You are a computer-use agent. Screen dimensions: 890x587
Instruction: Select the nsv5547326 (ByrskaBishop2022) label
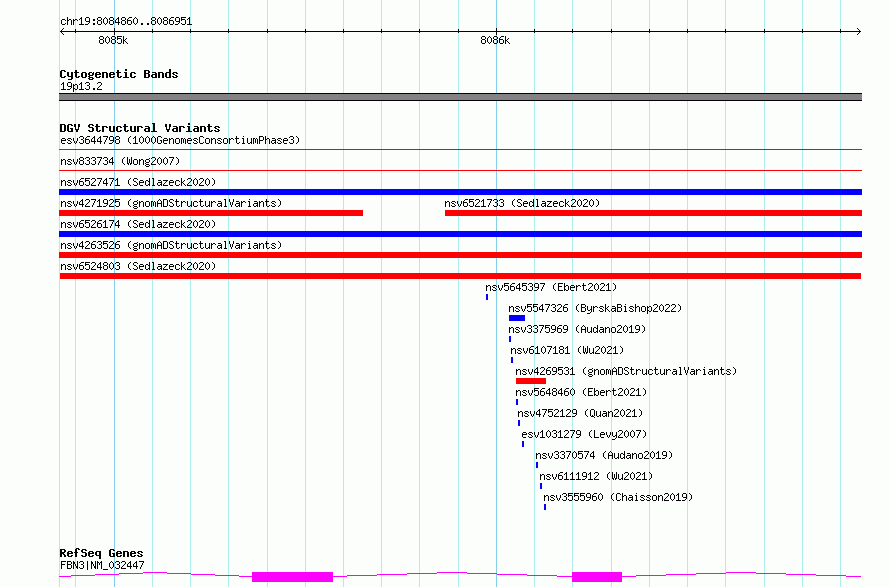point(595,308)
